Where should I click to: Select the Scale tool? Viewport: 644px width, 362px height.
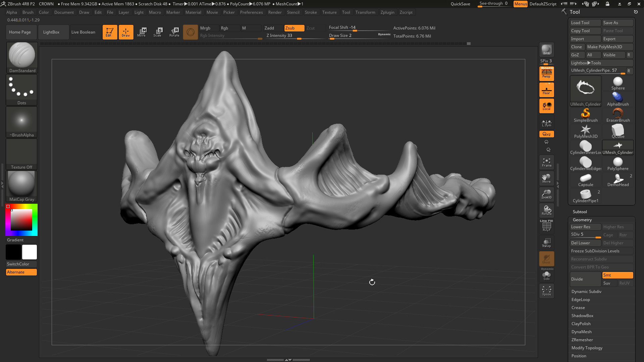158,32
